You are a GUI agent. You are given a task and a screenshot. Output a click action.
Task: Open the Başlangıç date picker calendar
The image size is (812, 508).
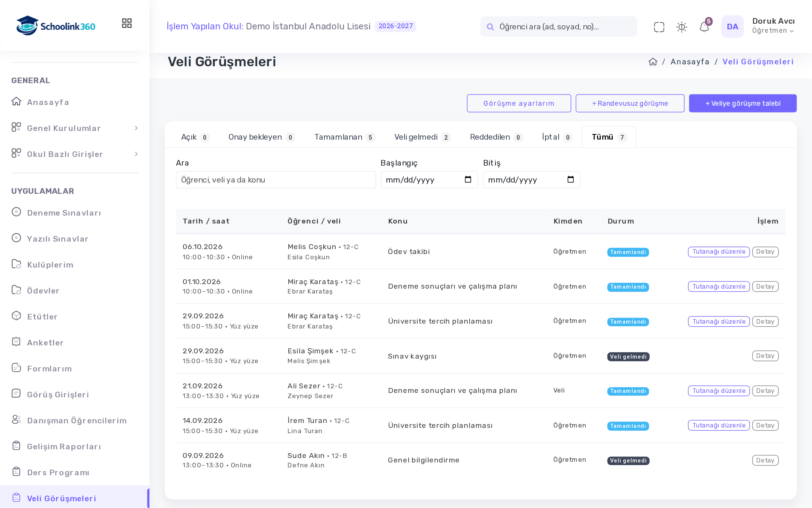468,179
